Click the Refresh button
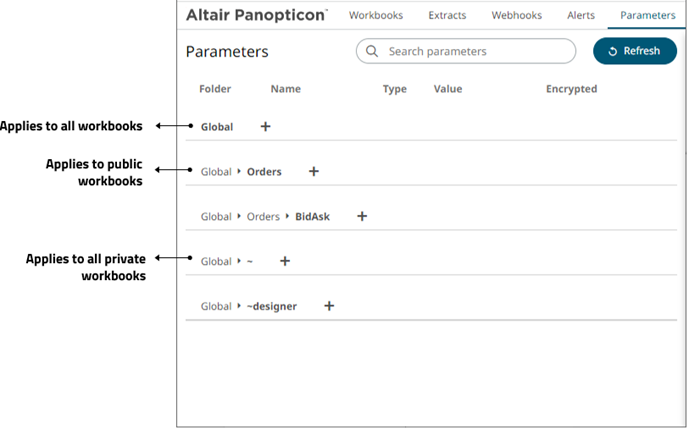The width and height of the screenshot is (689, 430). [x=635, y=51]
